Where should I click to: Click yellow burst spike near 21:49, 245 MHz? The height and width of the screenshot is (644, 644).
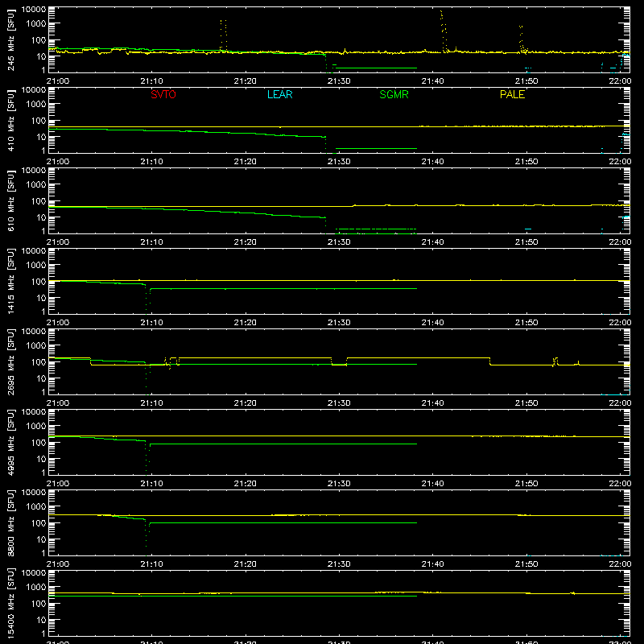522,39
